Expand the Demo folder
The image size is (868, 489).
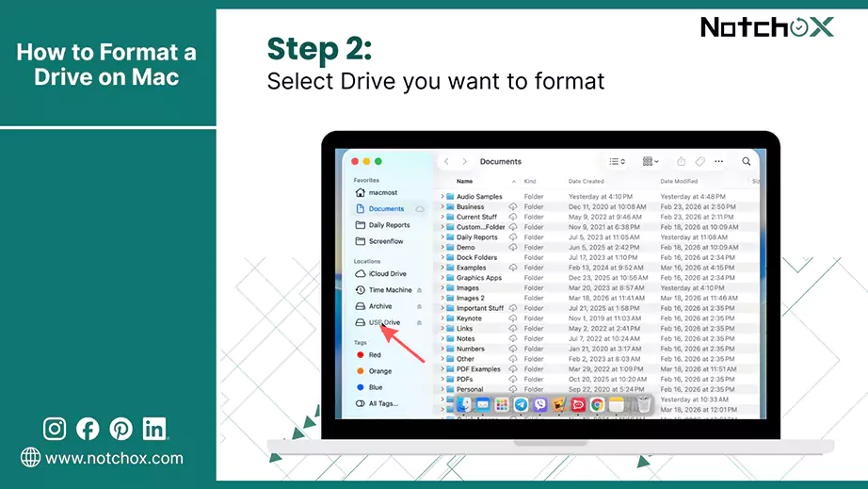[442, 248]
